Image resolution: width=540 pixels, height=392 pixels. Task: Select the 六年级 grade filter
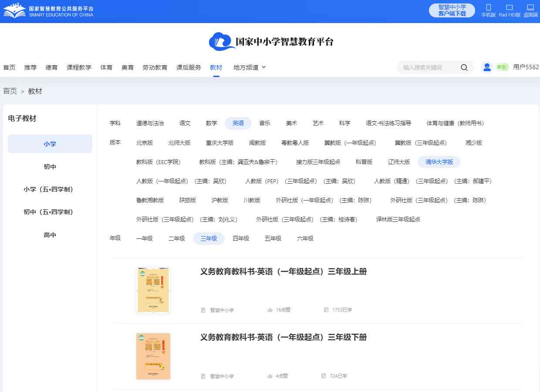[305, 238]
